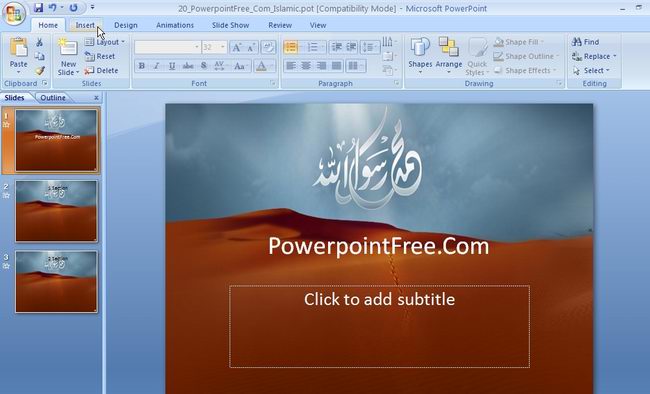The width and height of the screenshot is (650, 394).
Task: Open the Home ribbon tab
Action: pos(48,25)
